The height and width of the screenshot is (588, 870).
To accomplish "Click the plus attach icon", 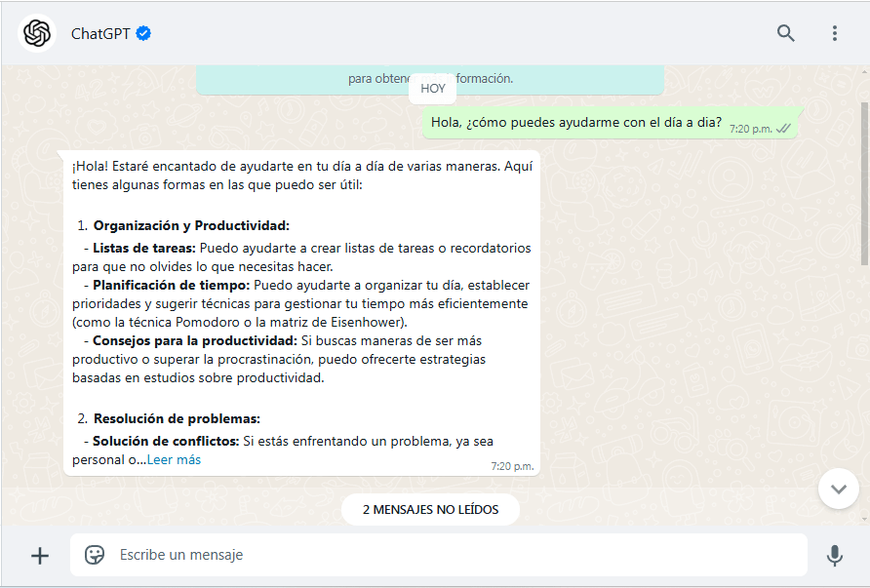I will (40, 555).
